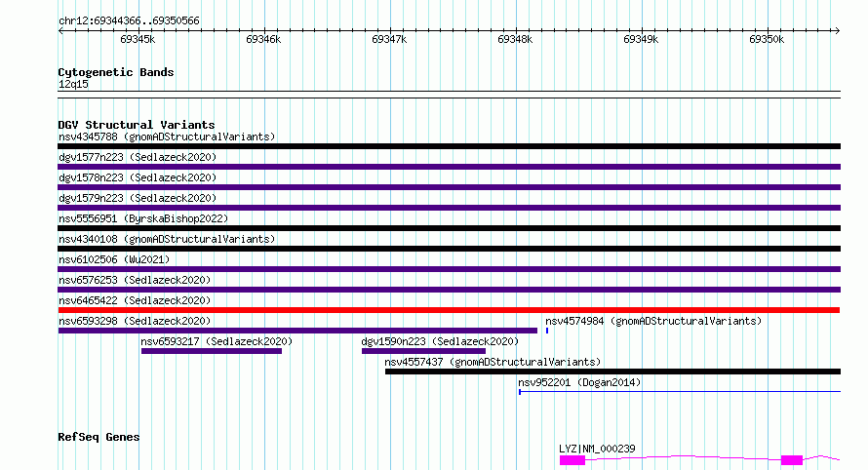Open the LYZ|NM_000239 gene label
Viewport: 868px width, 470px height.
(x=597, y=449)
